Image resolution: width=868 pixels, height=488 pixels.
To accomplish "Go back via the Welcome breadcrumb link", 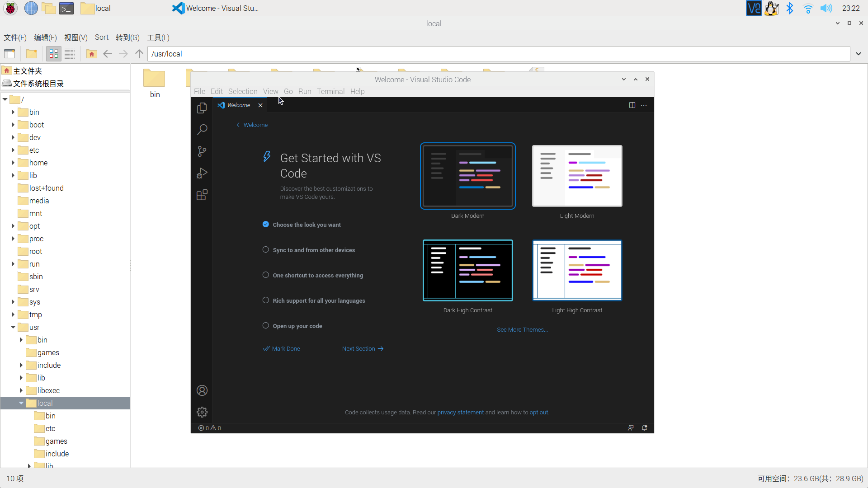I will pyautogui.click(x=252, y=125).
